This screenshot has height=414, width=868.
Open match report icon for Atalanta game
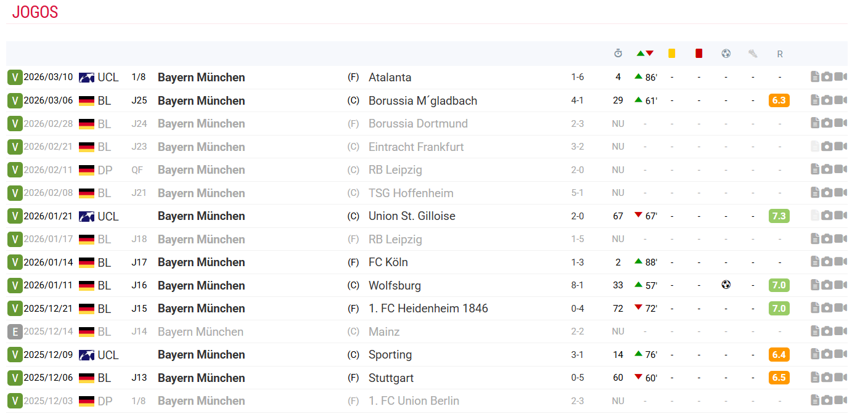(815, 77)
